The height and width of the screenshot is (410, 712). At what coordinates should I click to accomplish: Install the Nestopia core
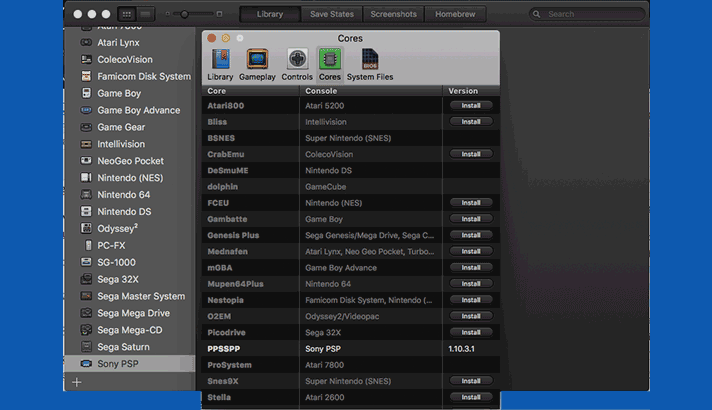pyautogui.click(x=471, y=300)
